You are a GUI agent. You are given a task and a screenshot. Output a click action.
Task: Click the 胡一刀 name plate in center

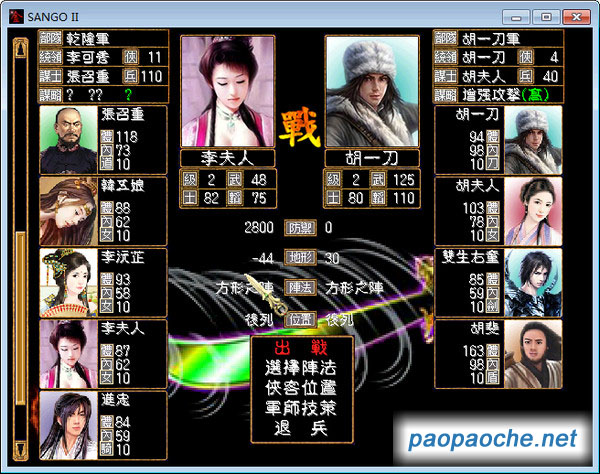click(x=372, y=158)
